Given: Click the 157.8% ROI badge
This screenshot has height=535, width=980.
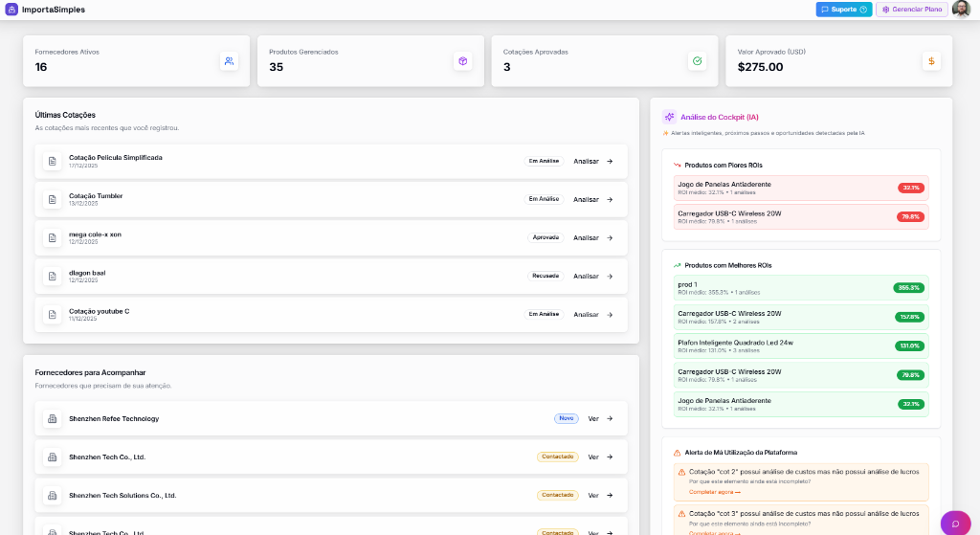Looking at the screenshot, I should click(909, 317).
